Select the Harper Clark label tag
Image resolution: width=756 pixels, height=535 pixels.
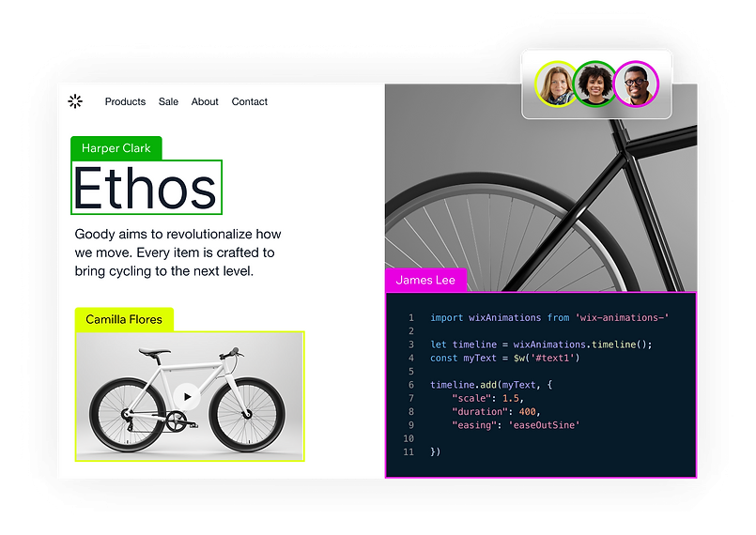tap(116, 148)
